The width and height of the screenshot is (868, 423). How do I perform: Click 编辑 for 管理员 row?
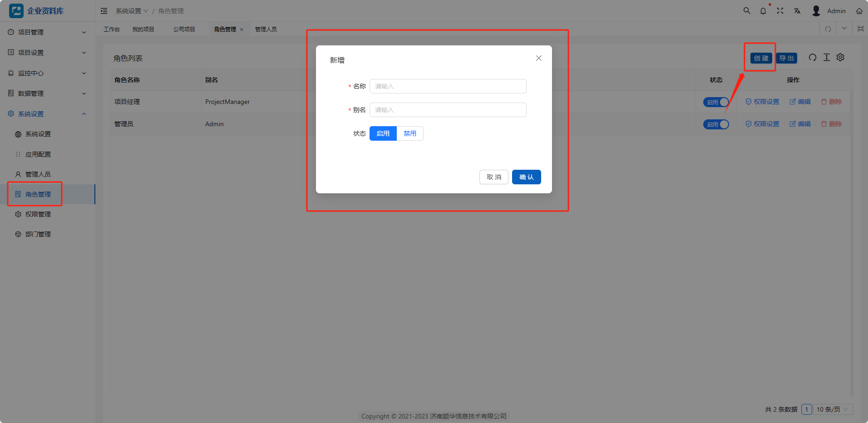click(800, 124)
